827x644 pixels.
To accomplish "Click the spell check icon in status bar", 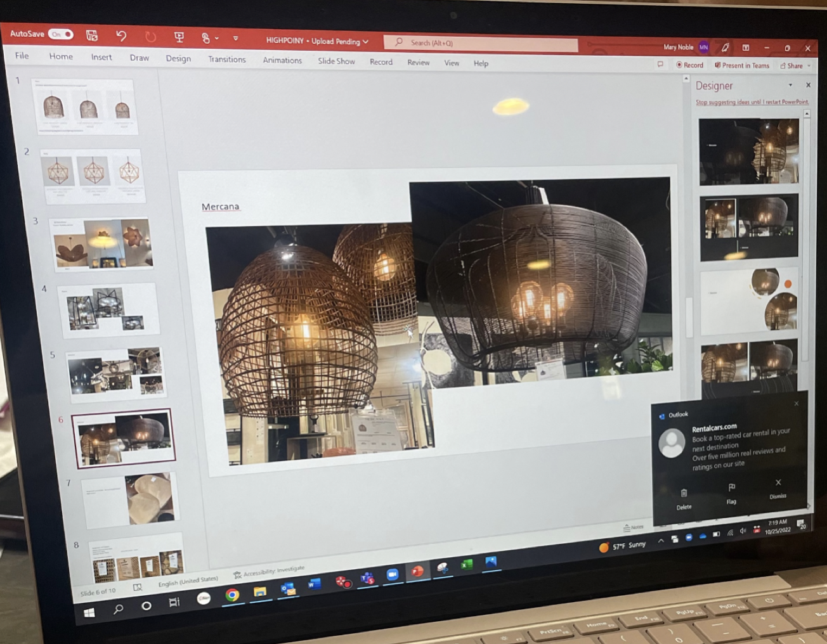I will [137, 588].
